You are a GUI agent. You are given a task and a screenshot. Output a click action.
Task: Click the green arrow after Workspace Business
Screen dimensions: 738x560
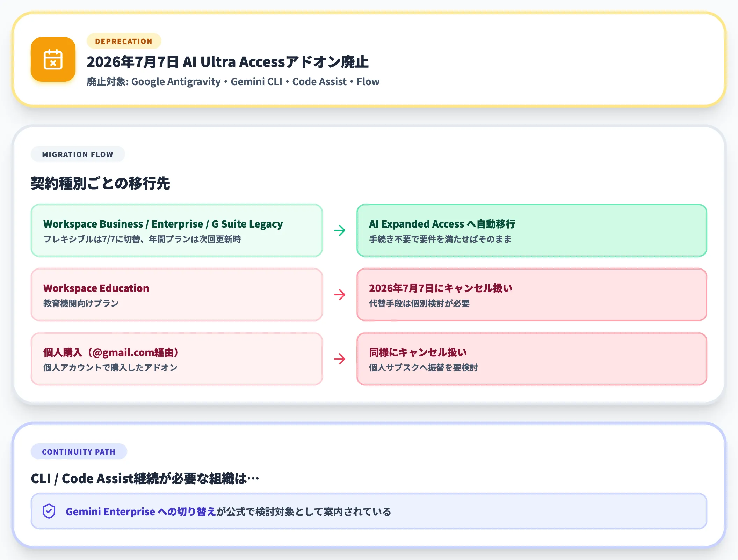coord(340,230)
